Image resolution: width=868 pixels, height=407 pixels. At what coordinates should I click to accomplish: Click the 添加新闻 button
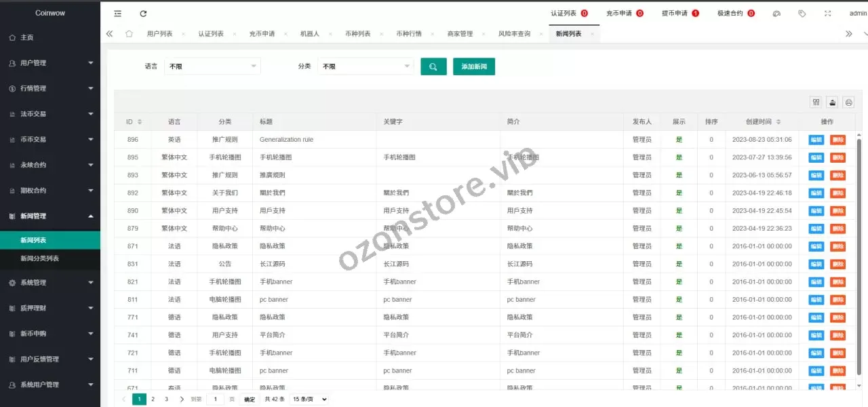(474, 66)
